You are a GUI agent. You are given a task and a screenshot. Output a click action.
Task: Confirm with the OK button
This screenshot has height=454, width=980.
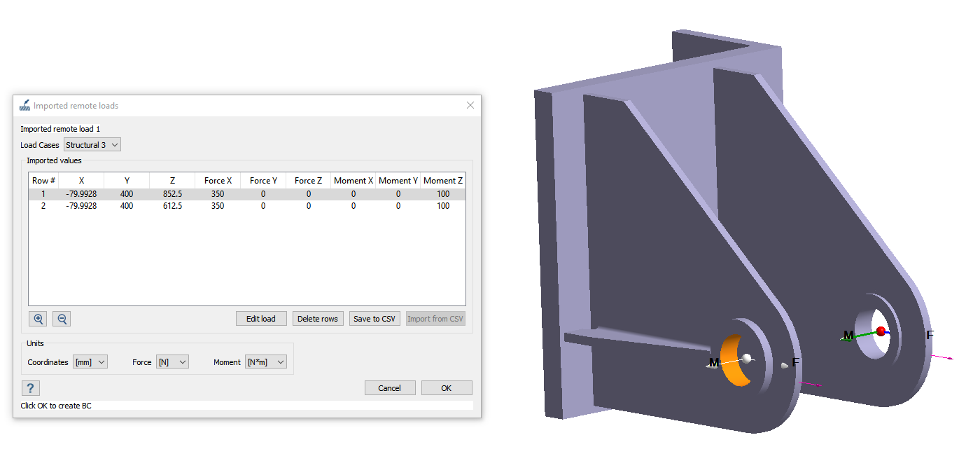(x=446, y=388)
